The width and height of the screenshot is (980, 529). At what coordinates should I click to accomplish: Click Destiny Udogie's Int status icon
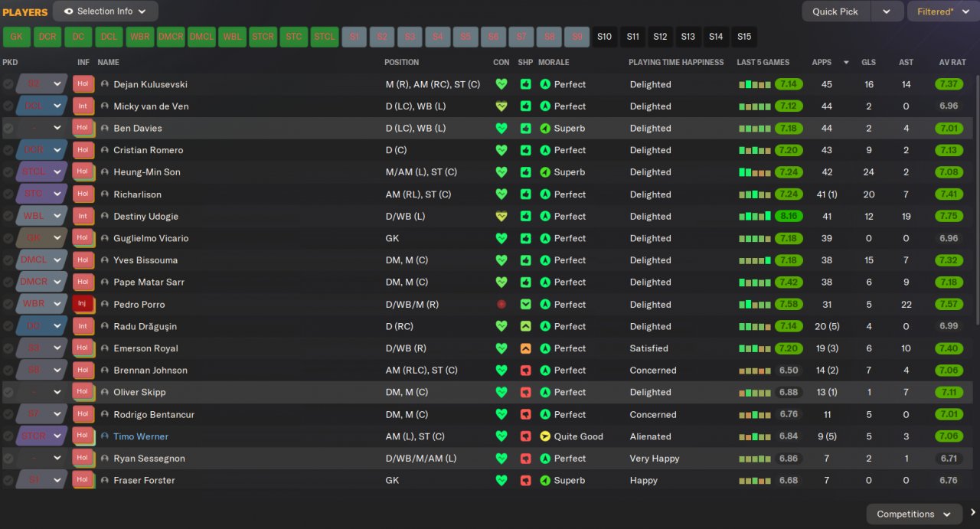pyautogui.click(x=83, y=217)
